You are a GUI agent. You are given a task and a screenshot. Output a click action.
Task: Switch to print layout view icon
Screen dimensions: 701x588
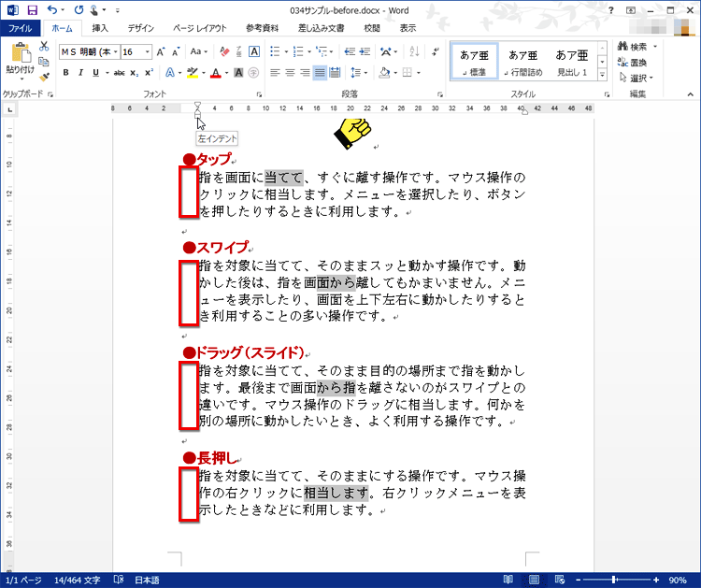point(534,580)
